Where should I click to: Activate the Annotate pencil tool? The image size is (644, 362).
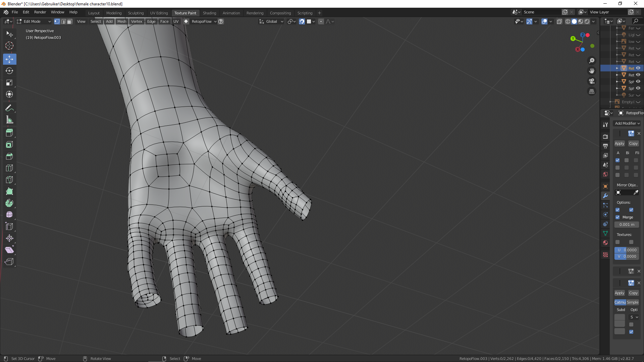tap(9, 108)
